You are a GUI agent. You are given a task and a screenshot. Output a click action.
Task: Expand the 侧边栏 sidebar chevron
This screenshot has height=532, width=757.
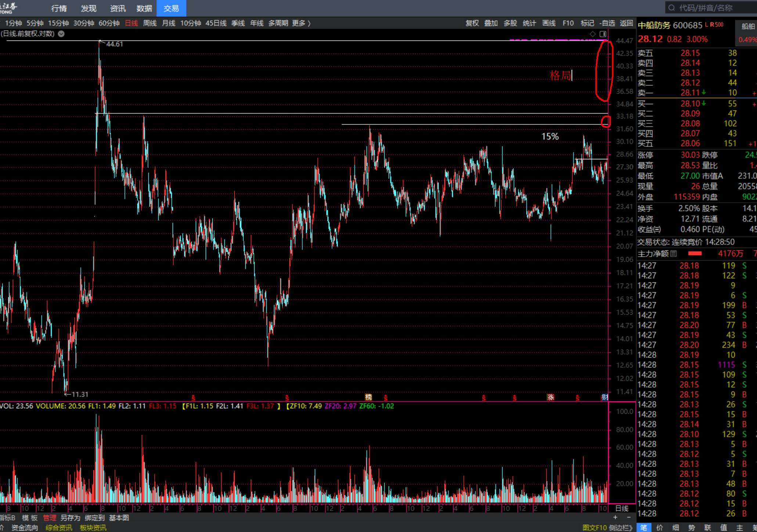[x=631, y=528]
